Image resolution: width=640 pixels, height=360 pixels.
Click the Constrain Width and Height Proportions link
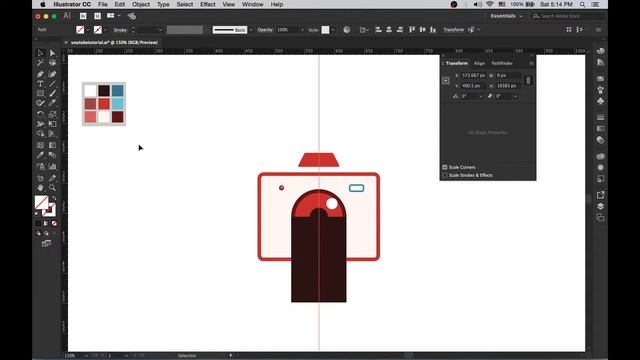(528, 80)
